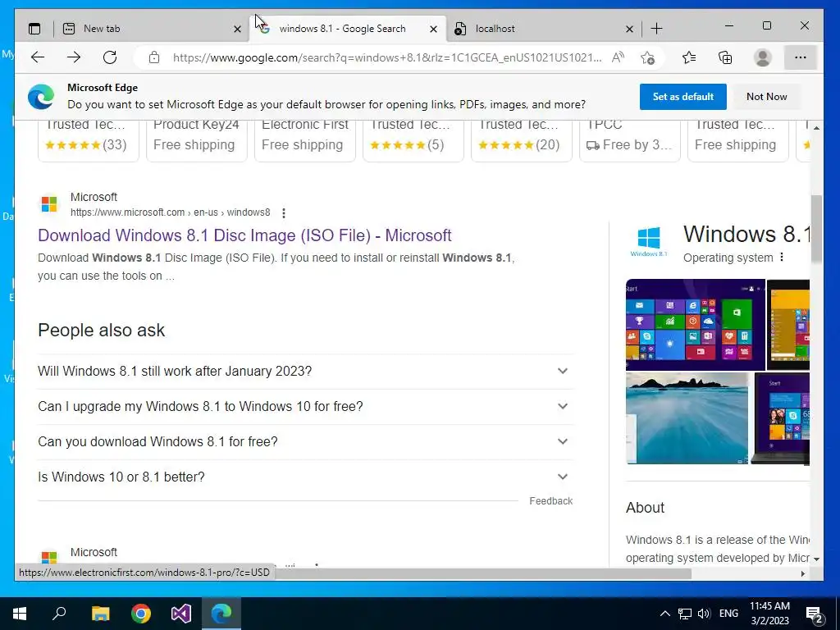Click the Feedback link
The height and width of the screenshot is (630, 840).
(x=550, y=501)
